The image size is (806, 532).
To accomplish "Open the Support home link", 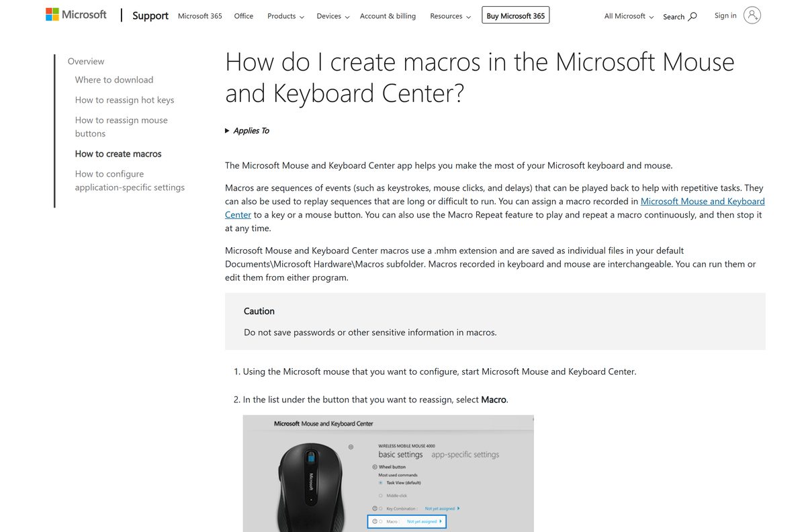I will pos(150,15).
